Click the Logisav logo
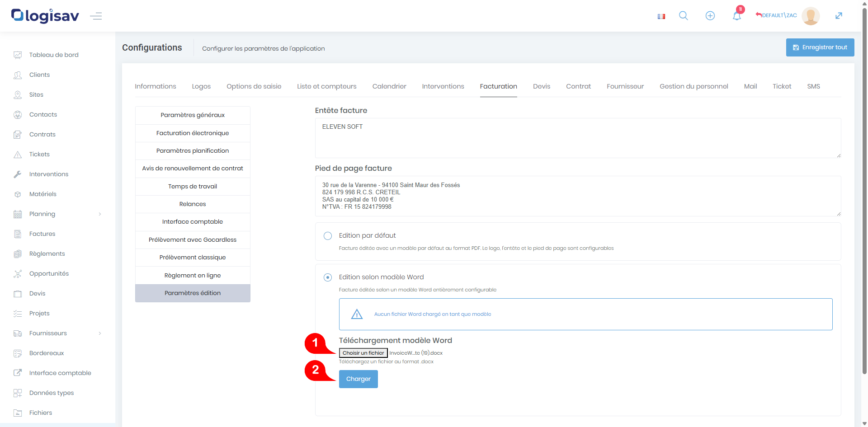 pos(45,16)
